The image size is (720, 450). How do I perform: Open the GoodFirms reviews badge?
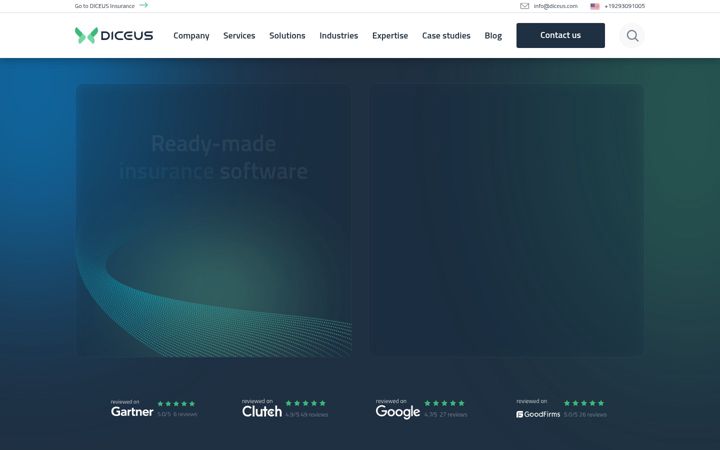point(561,408)
